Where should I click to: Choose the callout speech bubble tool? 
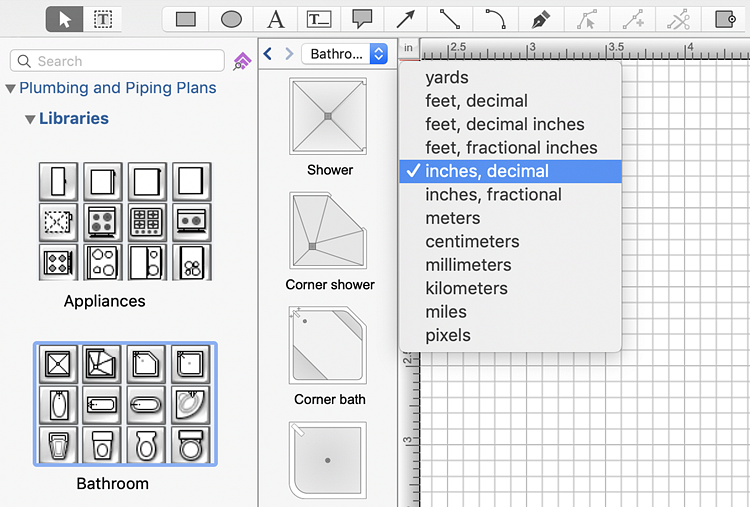click(362, 18)
